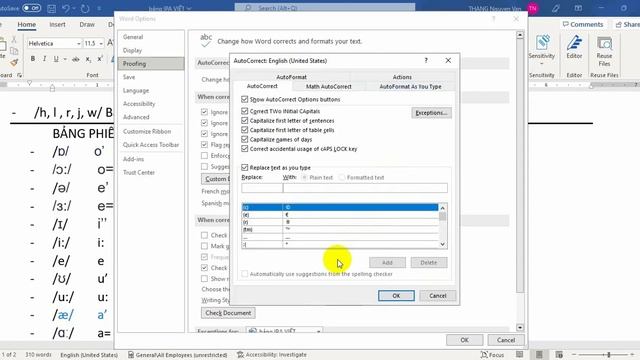Click the Undo arrow icon
640x360 pixels.
click(x=66, y=8)
